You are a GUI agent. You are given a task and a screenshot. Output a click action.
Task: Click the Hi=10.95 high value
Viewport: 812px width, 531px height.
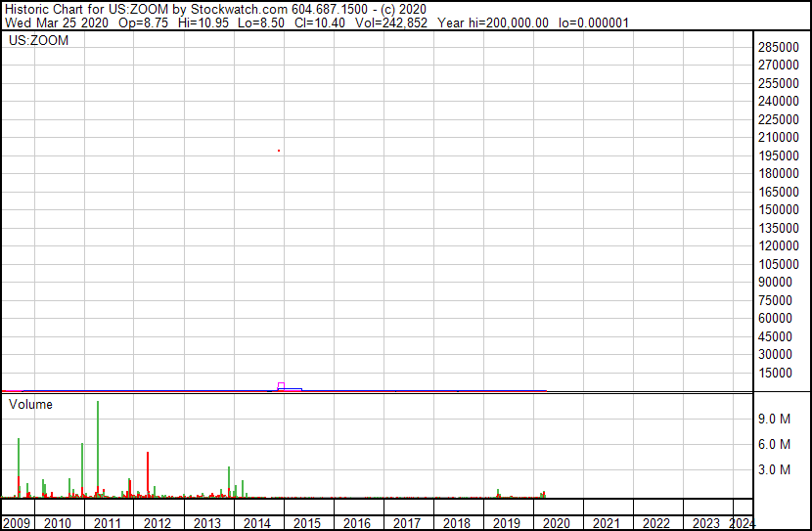click(203, 22)
